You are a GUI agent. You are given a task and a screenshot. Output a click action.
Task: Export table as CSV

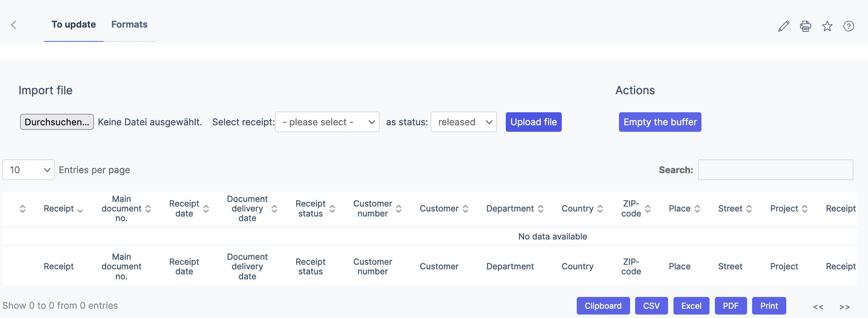point(652,306)
